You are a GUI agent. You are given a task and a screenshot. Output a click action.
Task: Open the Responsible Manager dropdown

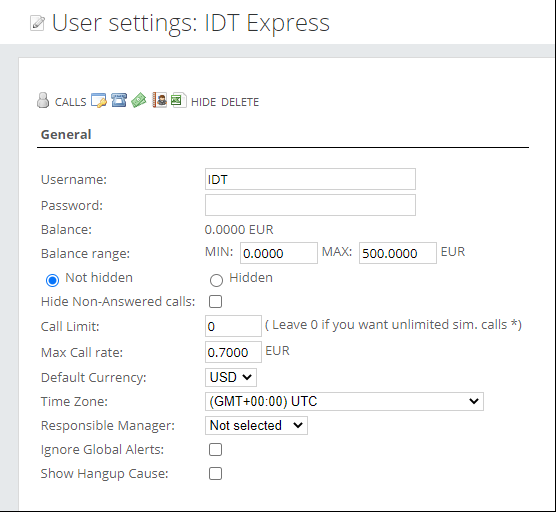256,425
